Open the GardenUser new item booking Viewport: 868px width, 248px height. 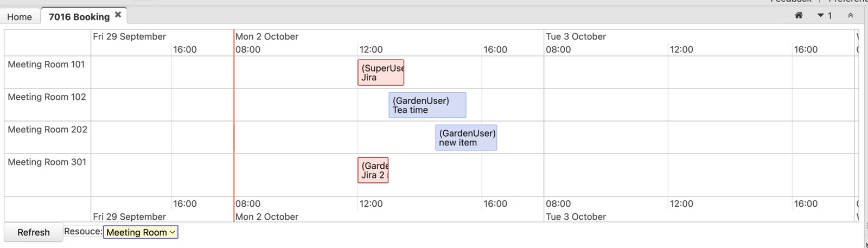click(466, 138)
